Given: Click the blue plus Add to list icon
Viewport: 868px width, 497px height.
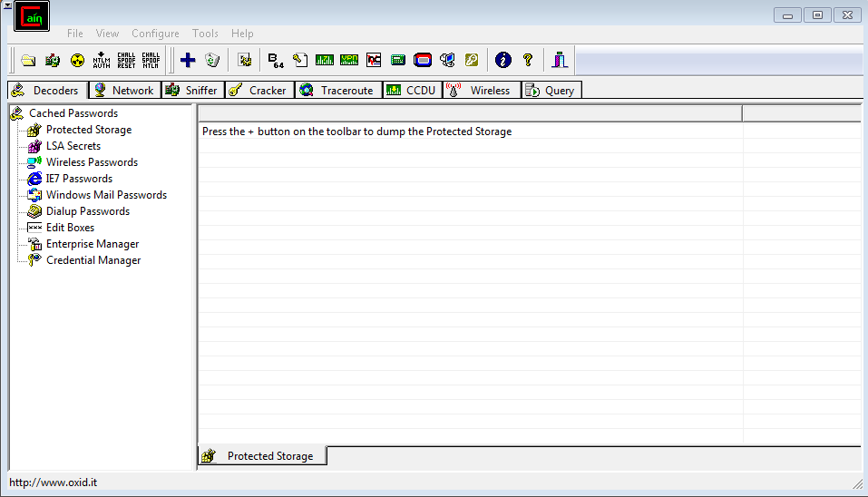Looking at the screenshot, I should click(x=188, y=60).
